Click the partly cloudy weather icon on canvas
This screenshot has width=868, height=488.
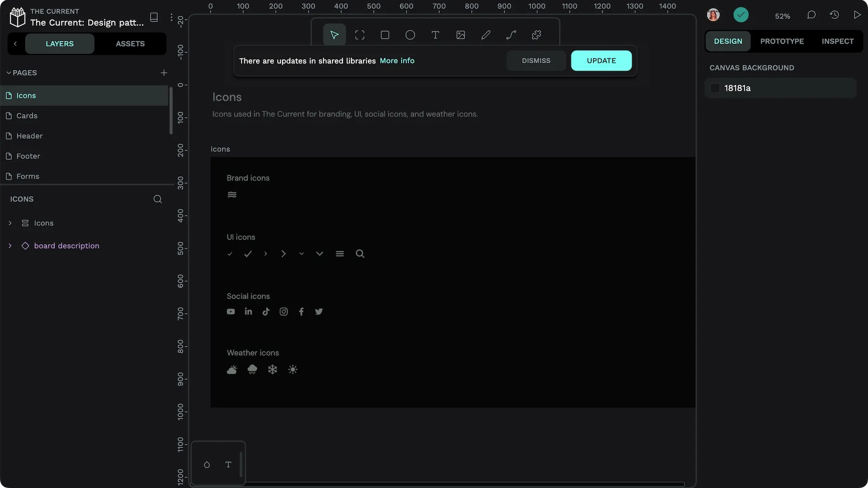point(232,369)
